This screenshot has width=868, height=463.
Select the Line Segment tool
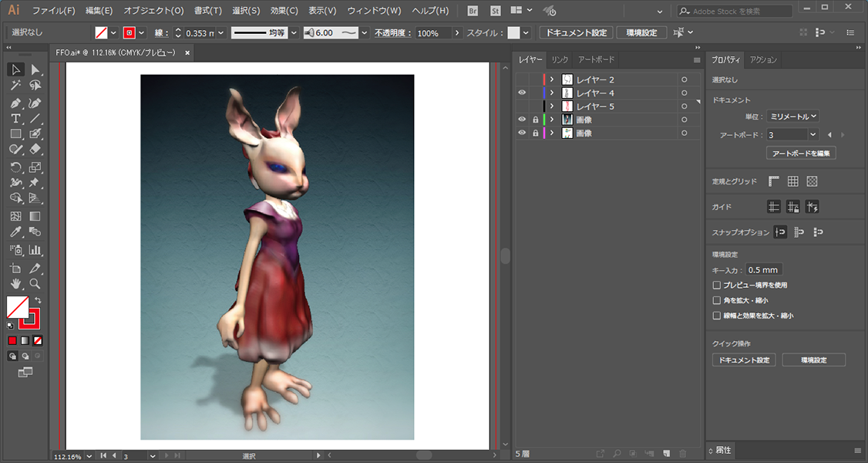[35, 119]
